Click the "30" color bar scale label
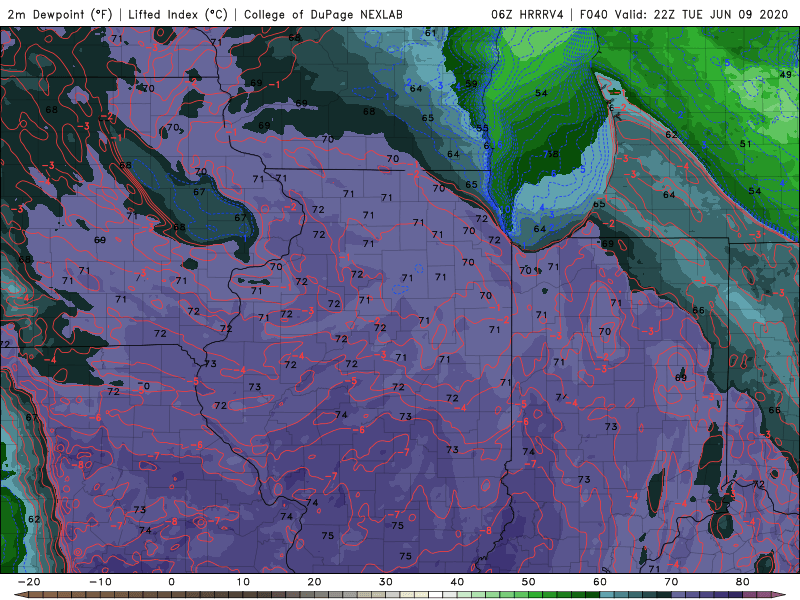Viewport: 800px width, 600px height. pos(386,582)
